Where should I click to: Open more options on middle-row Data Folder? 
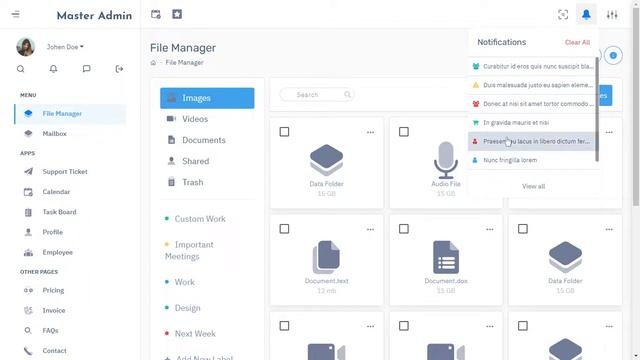coord(609,229)
